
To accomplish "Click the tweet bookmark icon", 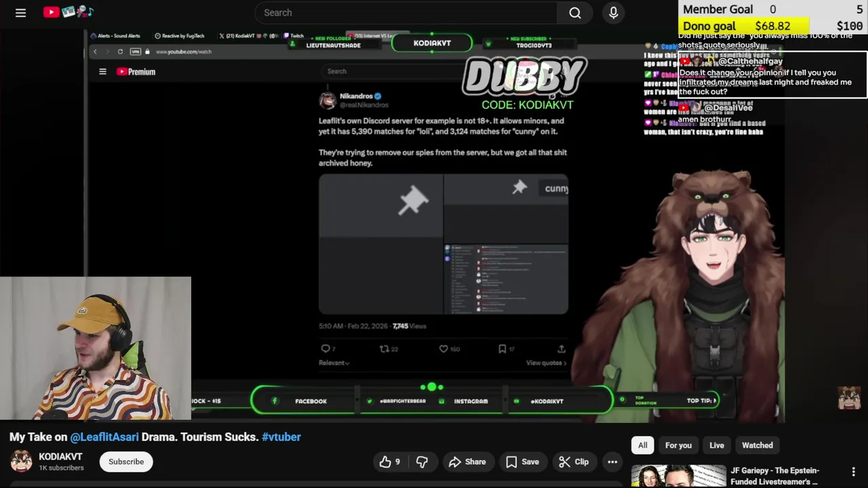I will click(x=502, y=348).
